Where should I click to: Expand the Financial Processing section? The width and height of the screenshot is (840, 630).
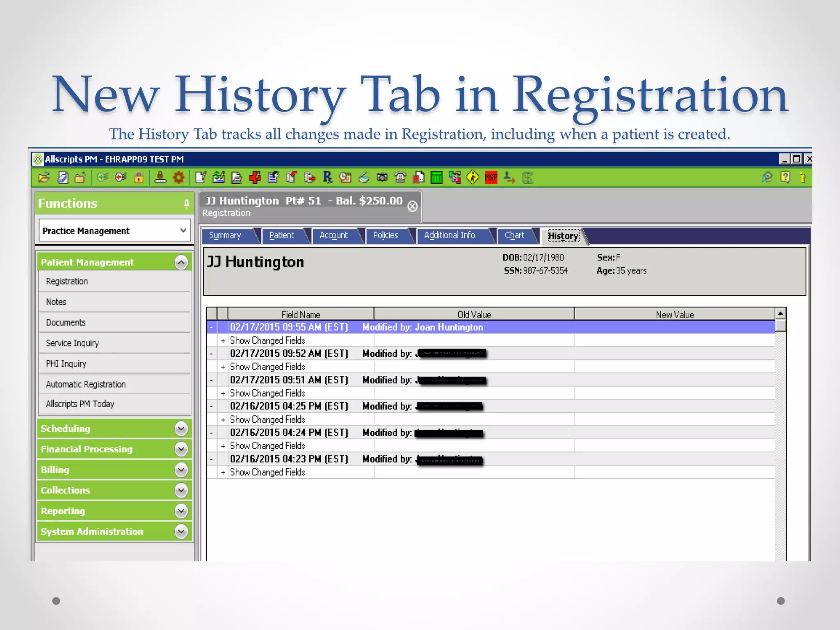(181, 449)
